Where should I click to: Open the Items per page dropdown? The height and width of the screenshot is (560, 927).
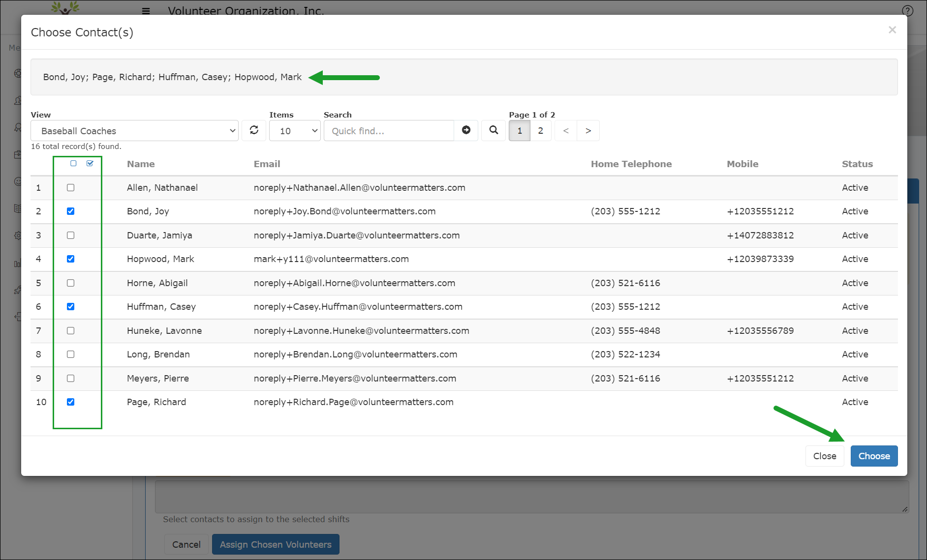coord(295,131)
